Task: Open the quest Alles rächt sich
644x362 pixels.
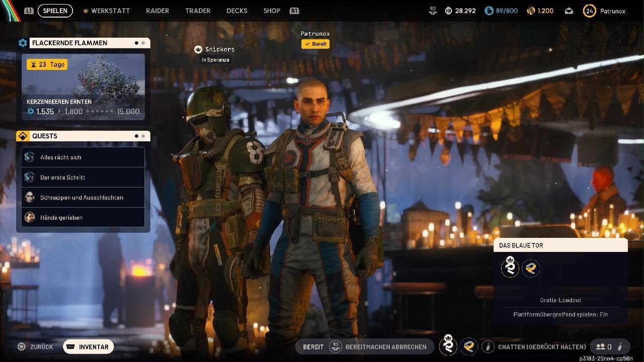Action: (83, 157)
